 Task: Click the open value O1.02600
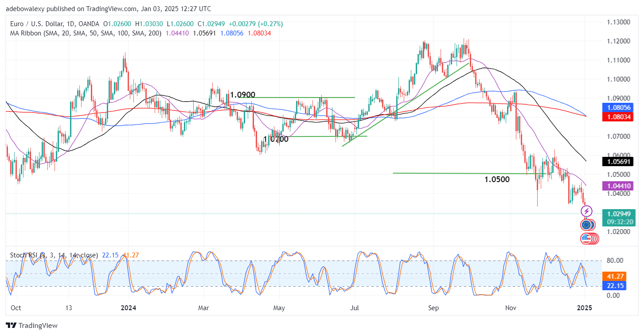[118, 24]
